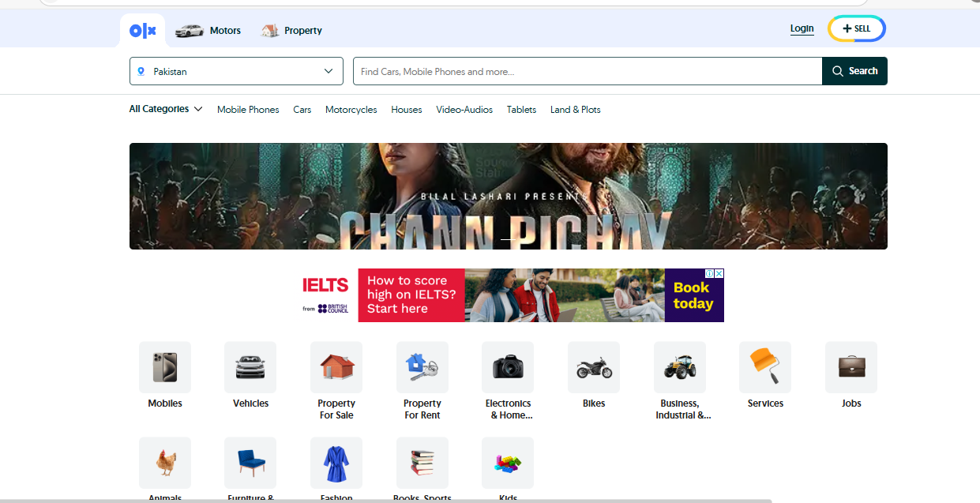Go to Mobile Phones category link

click(248, 110)
